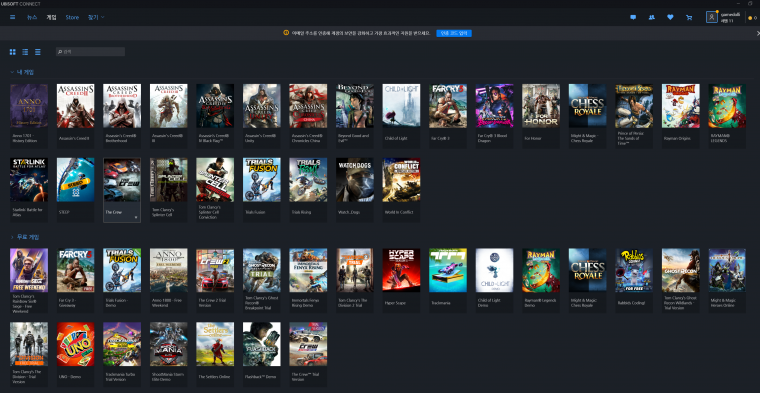The width and height of the screenshot is (760, 393).
Task: Open the dropdown menu next to Store
Action: pos(96,17)
